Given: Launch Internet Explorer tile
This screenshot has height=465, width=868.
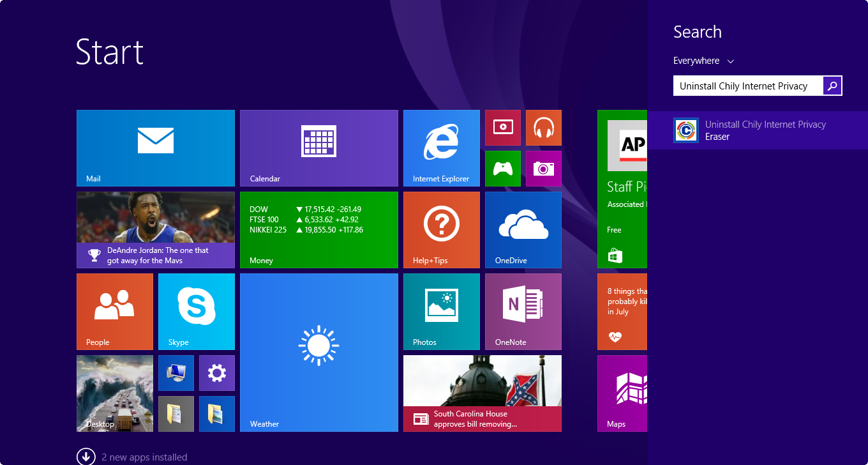Looking at the screenshot, I should [x=442, y=148].
